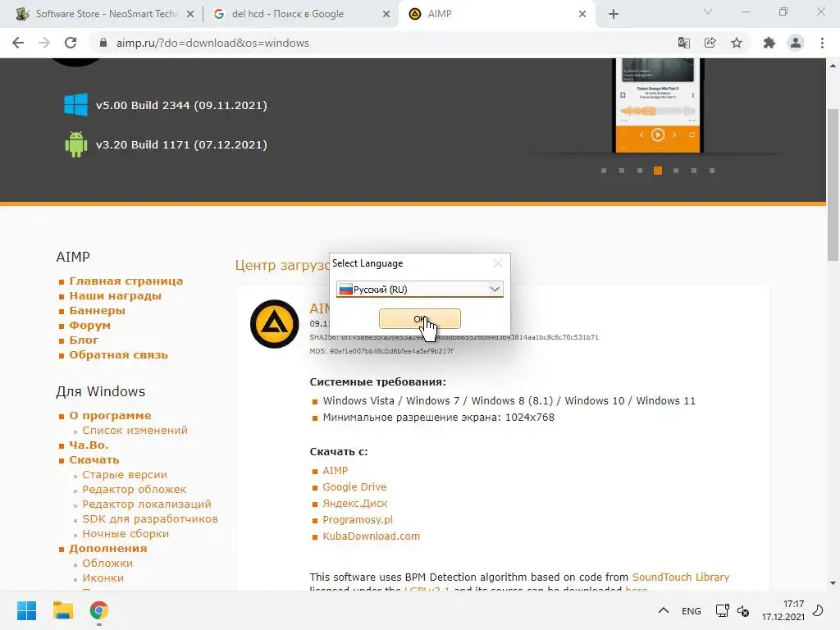Open Обратная связь link
Viewport: 840px width, 630px height.
point(118,354)
